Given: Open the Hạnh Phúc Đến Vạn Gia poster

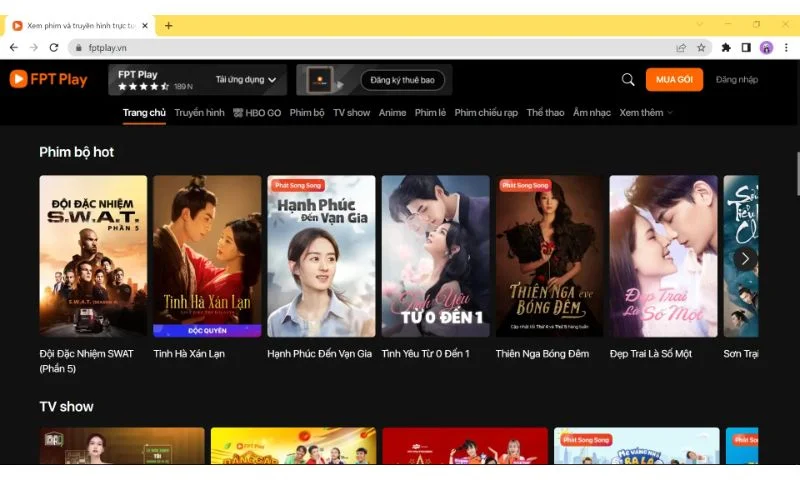Looking at the screenshot, I should point(321,256).
